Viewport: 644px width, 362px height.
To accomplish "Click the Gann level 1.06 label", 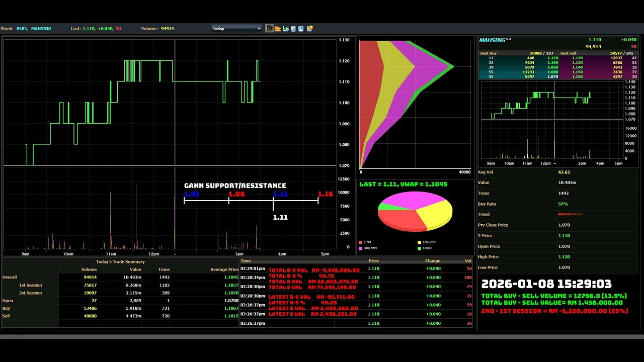I will [236, 194].
